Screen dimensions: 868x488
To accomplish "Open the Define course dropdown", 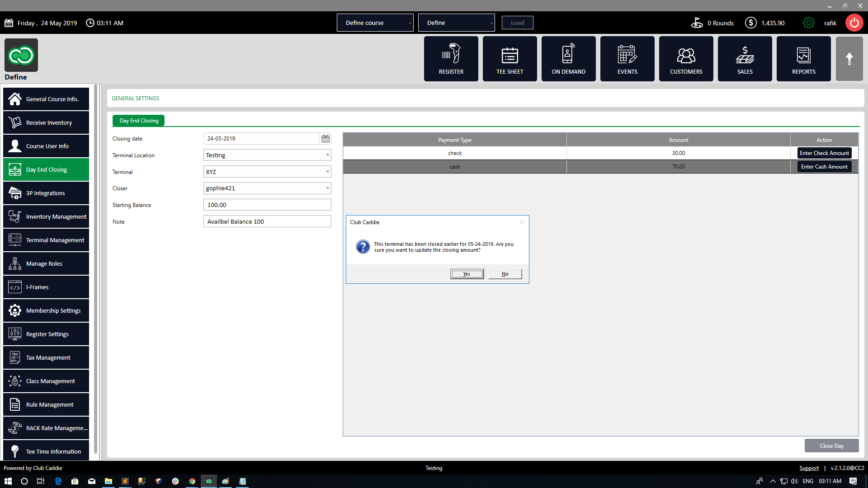I will click(375, 23).
